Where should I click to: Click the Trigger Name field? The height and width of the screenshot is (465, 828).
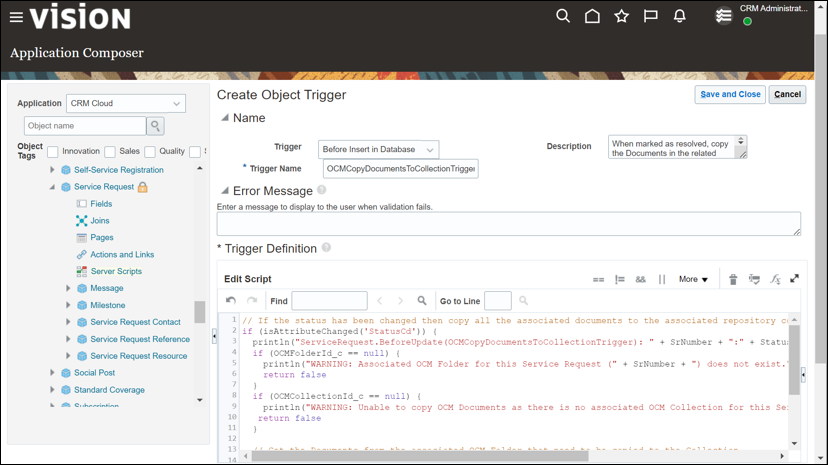[x=401, y=169]
